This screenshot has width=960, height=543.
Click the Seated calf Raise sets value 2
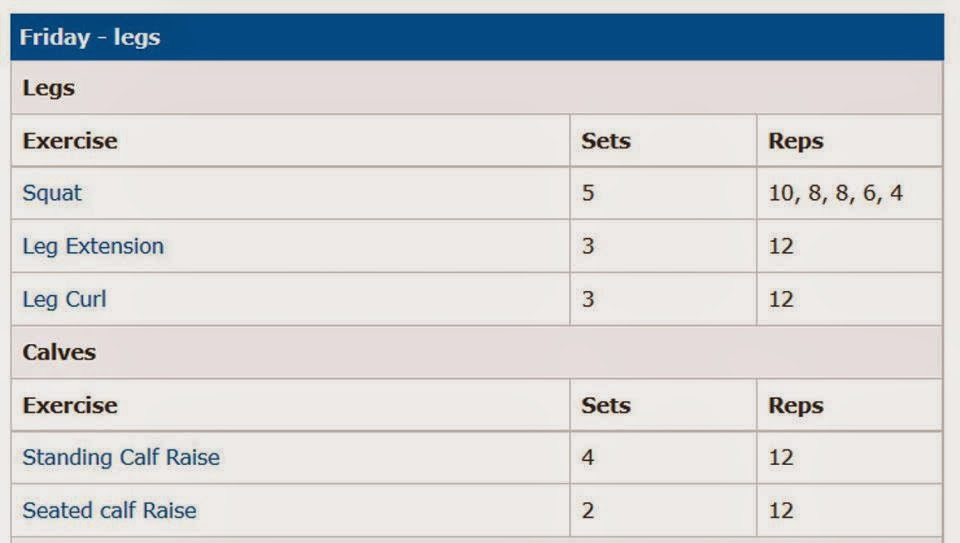[588, 511]
